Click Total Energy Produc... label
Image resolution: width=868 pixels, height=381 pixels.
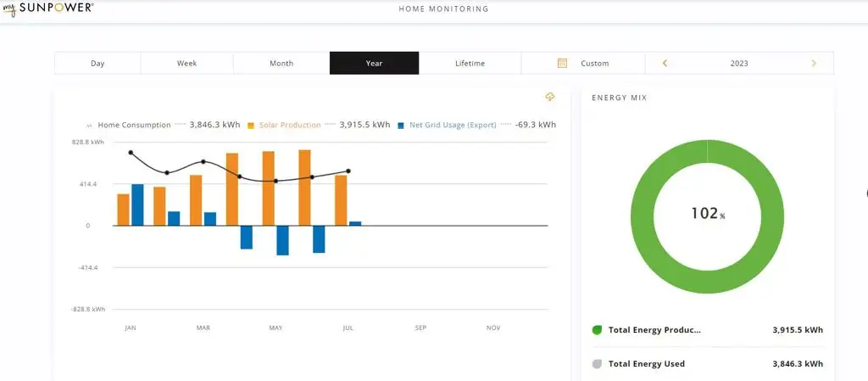(x=655, y=330)
